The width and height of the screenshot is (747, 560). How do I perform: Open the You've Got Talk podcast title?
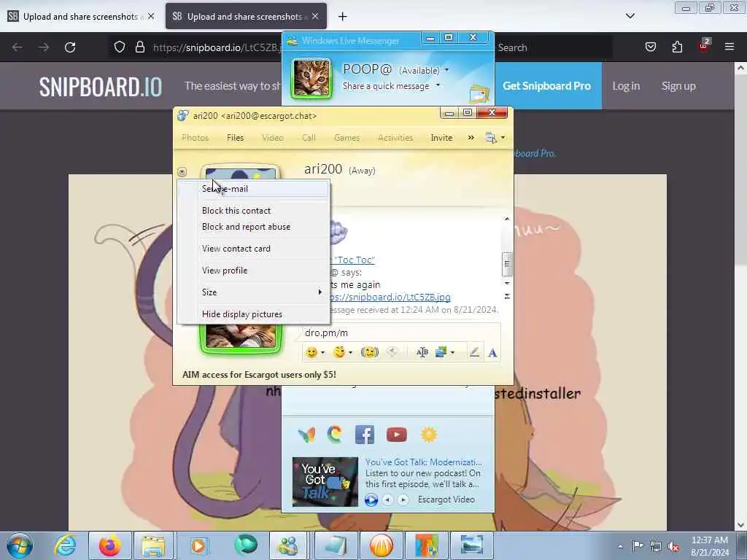(424, 462)
